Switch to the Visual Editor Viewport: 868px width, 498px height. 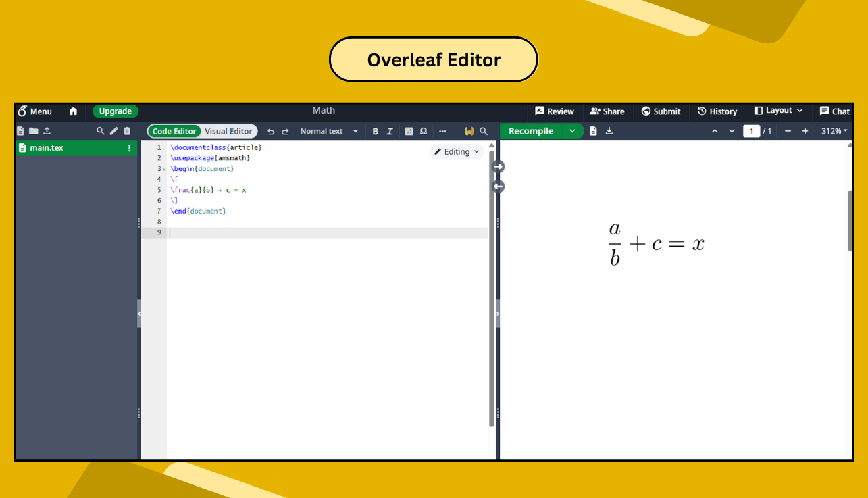point(228,131)
